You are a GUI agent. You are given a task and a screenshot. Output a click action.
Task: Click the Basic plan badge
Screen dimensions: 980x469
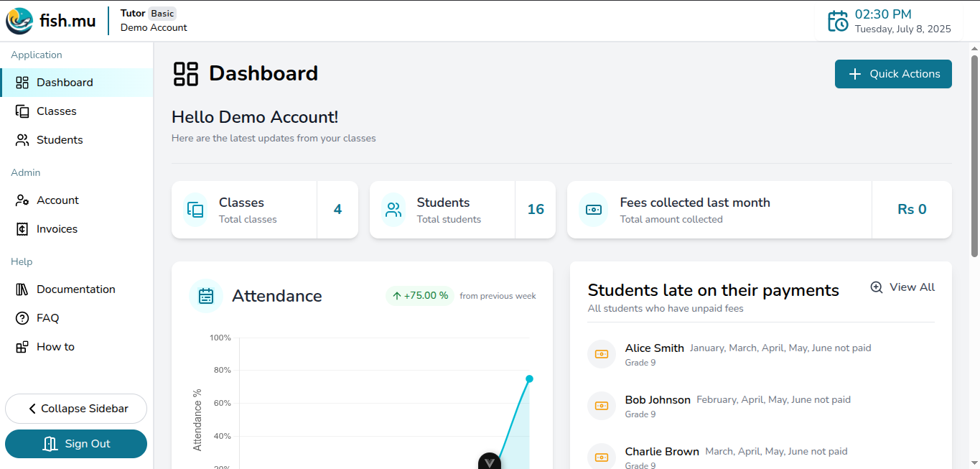[162, 13]
